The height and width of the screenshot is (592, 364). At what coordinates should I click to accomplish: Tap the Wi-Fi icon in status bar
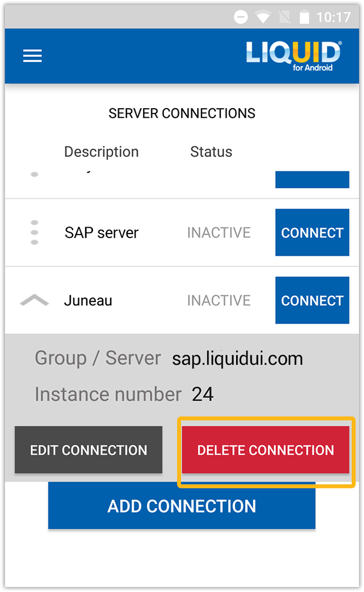[263, 18]
